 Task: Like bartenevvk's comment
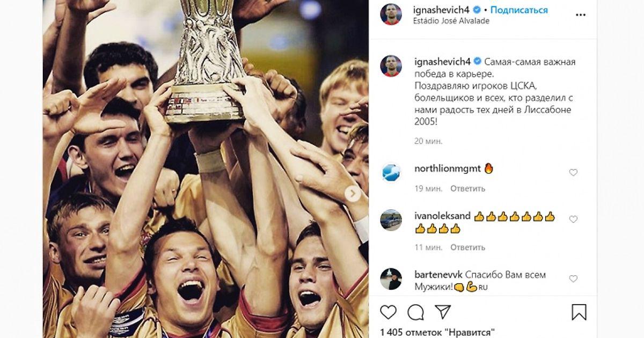click(573, 279)
